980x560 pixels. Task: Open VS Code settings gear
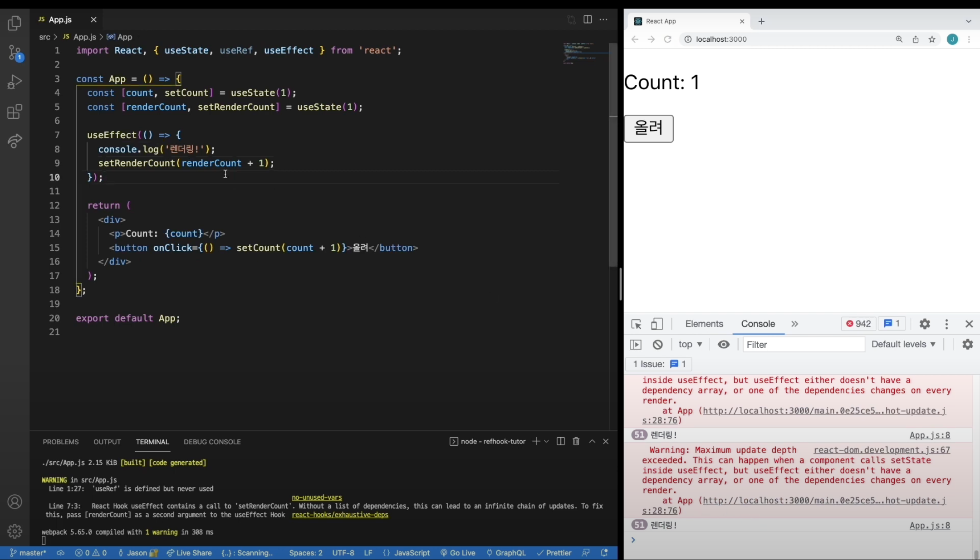point(15,531)
